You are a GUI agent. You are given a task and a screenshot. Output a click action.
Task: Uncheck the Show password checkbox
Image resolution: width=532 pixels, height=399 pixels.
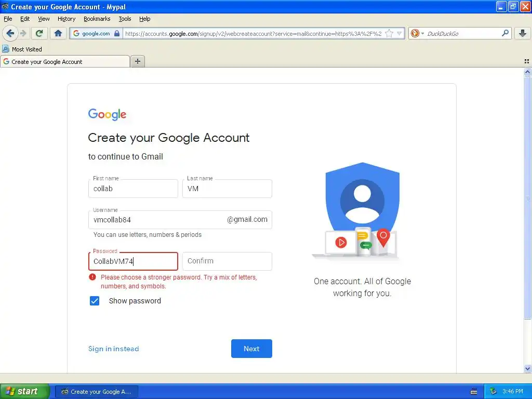(95, 301)
